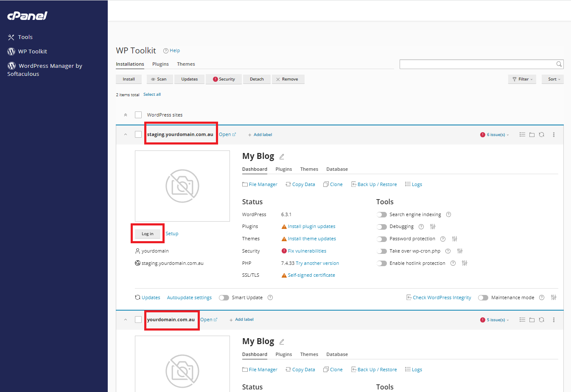Open wp-cron.php takeover settings icon
571x392 pixels.
[x=459, y=251]
